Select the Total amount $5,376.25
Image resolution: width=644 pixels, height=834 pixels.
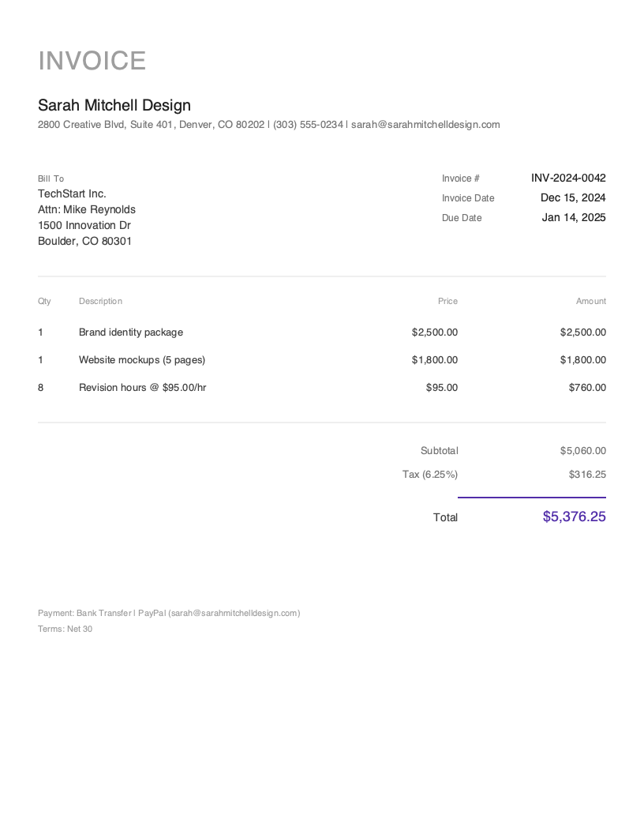(574, 517)
